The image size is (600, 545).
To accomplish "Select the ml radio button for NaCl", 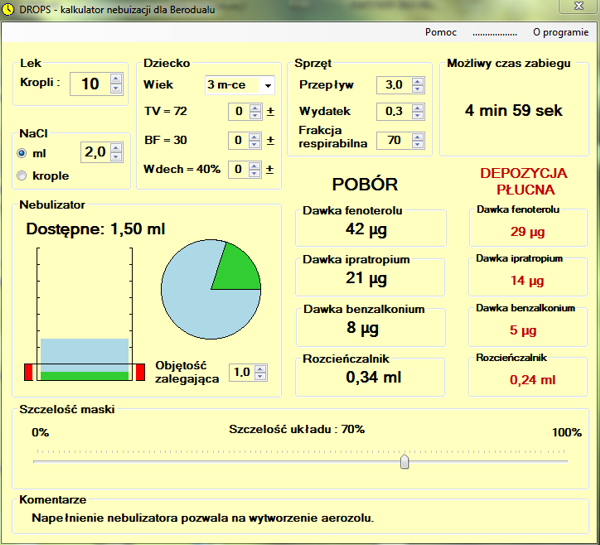I will [x=23, y=153].
